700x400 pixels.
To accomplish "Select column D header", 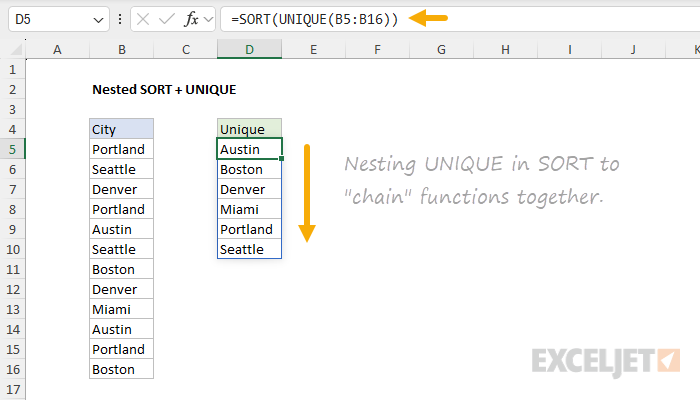I will pyautogui.click(x=250, y=50).
